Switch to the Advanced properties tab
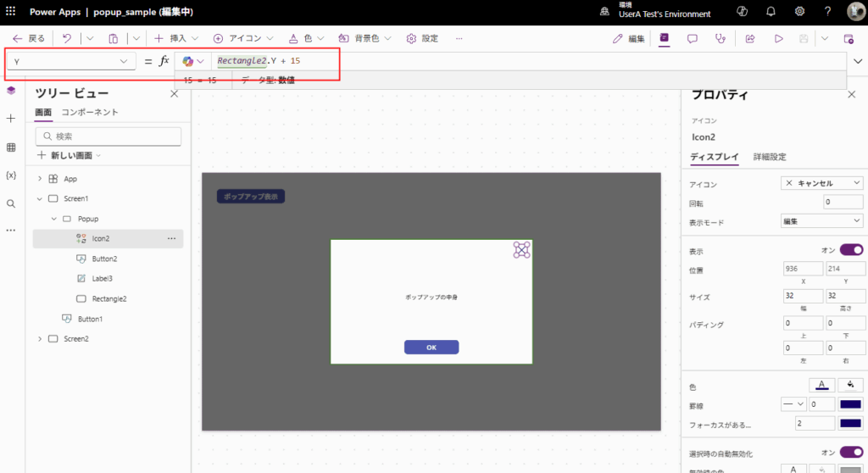868x473 pixels. (x=770, y=157)
